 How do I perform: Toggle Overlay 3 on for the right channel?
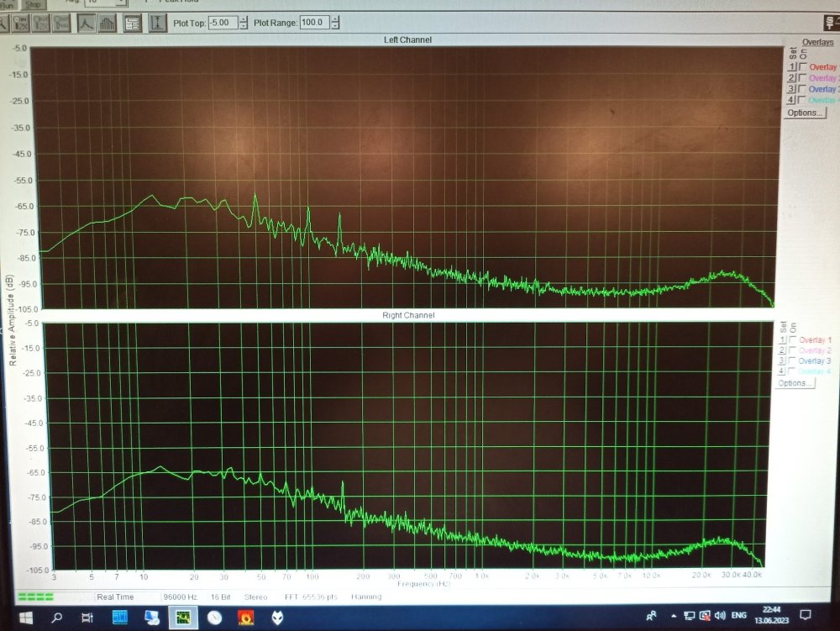tap(790, 360)
